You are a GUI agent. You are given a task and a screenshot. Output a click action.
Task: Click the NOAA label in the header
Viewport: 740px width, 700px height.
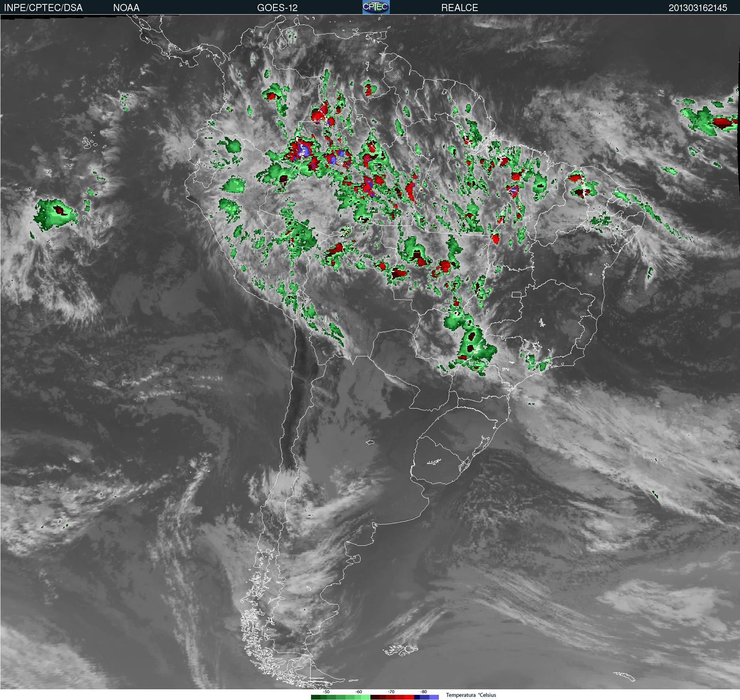126,8
